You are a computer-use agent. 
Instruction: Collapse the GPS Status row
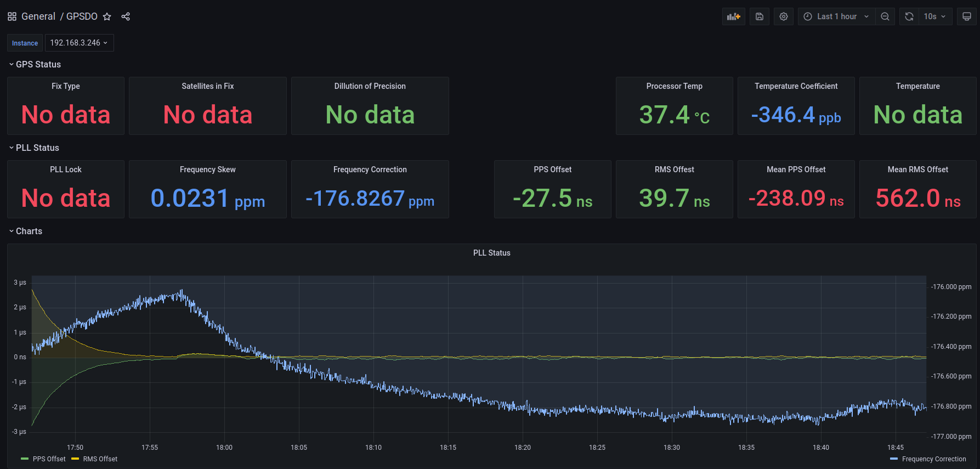point(38,64)
